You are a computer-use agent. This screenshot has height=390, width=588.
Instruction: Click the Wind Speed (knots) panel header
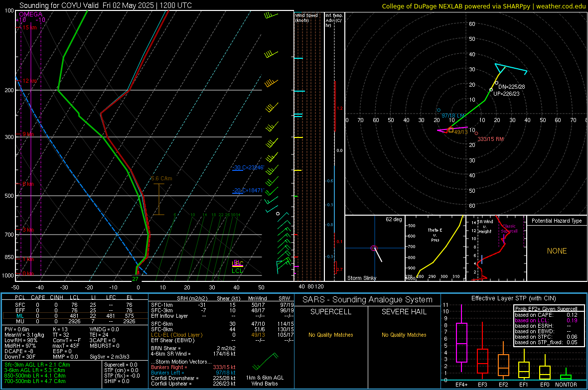(306, 17)
